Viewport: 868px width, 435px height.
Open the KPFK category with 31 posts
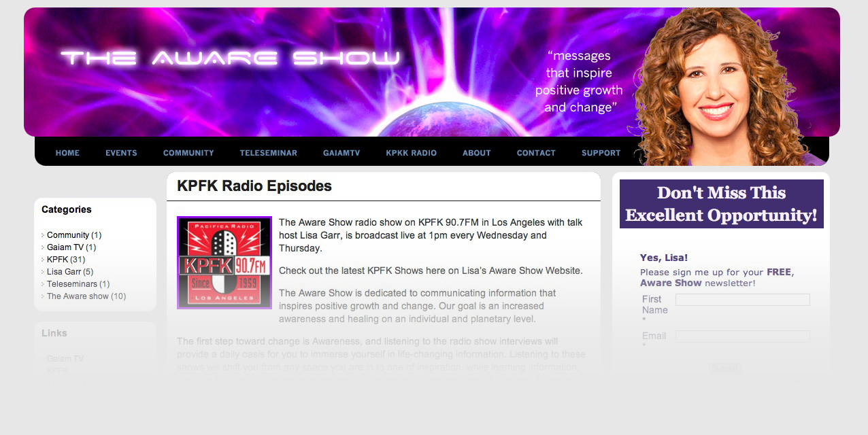coord(58,260)
